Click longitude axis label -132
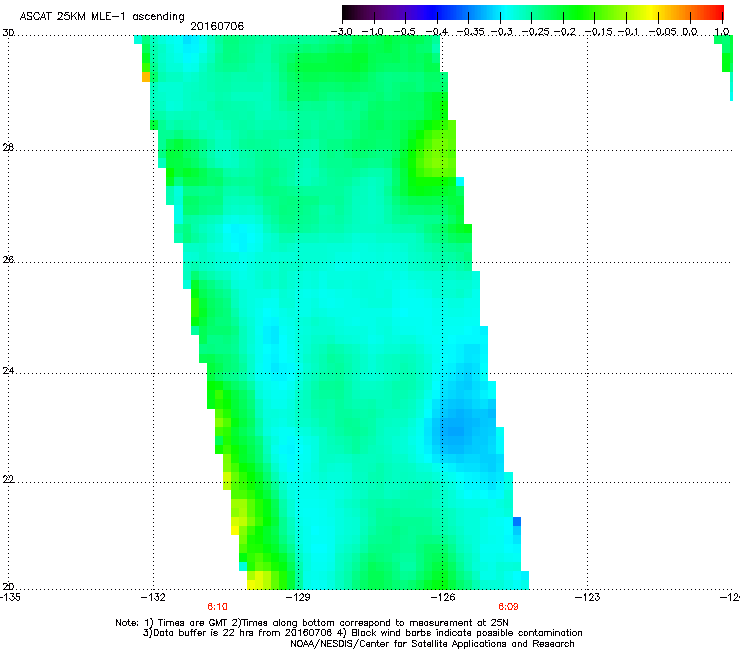 pyautogui.click(x=153, y=597)
